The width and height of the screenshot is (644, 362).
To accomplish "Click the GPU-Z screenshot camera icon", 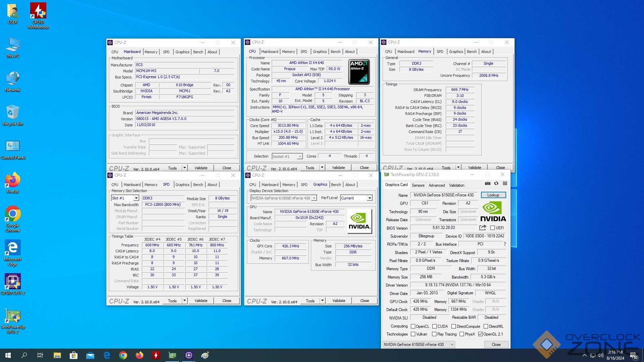I will point(488,183).
